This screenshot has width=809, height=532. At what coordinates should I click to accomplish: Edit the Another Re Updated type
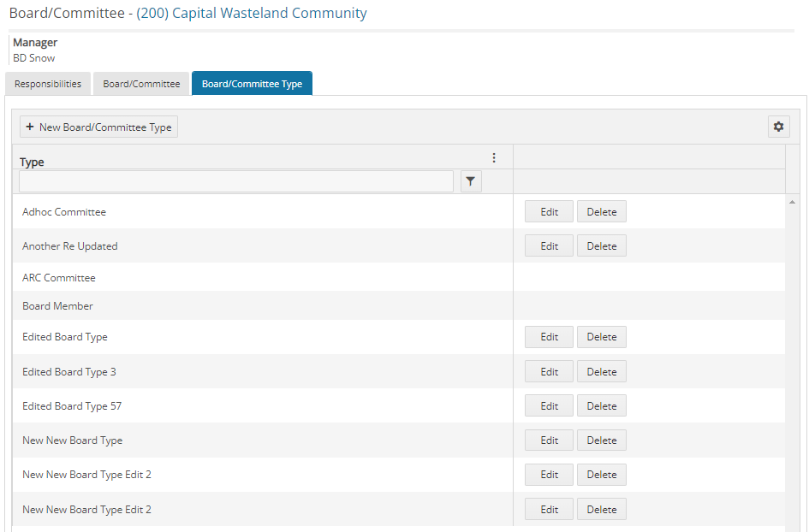point(549,245)
